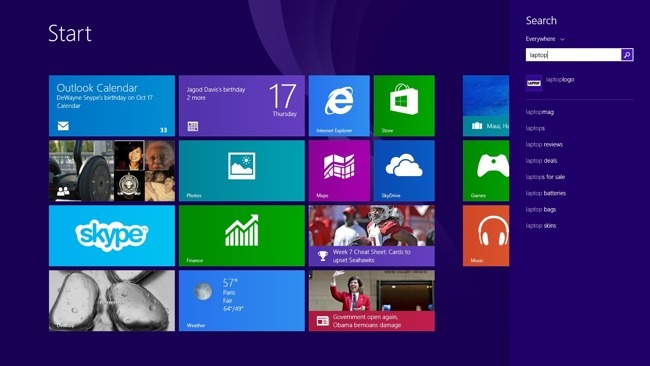Click the laptop search text field
The width and height of the screenshot is (650, 366).
tap(573, 55)
